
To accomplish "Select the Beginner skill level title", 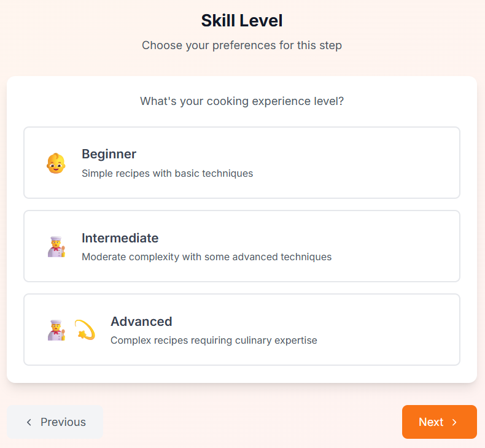I will click(109, 154).
